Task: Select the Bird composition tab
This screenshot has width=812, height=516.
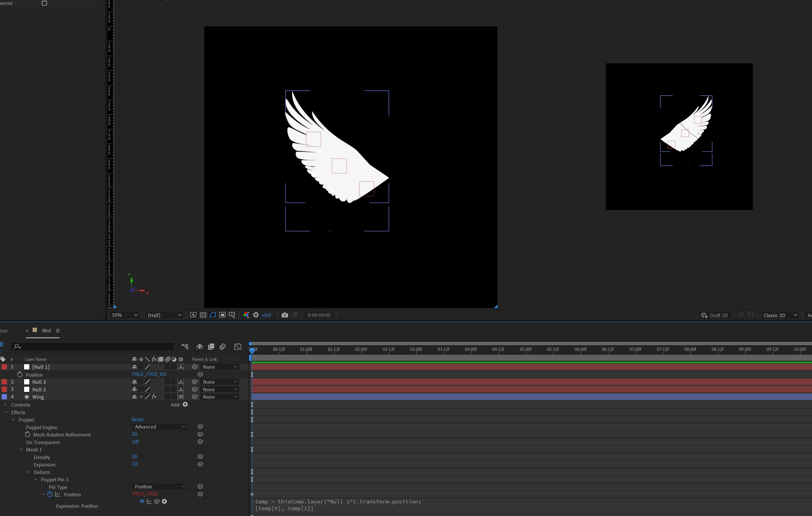Action: 46,331
